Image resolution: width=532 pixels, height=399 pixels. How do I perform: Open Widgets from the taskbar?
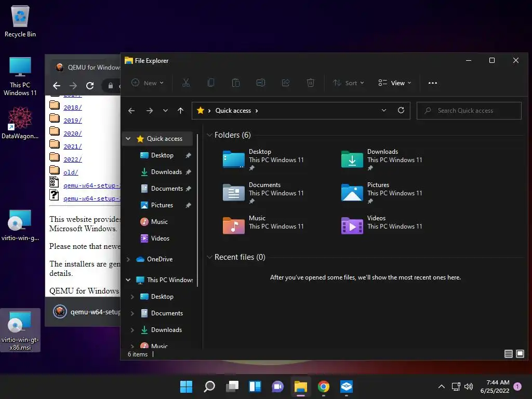(x=255, y=387)
